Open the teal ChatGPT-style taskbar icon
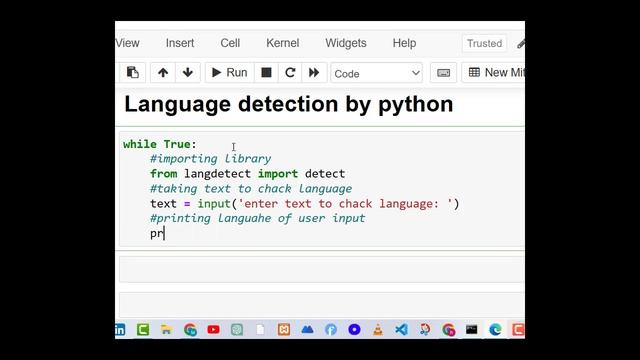Image resolution: width=640 pixels, height=360 pixels. tap(237, 329)
